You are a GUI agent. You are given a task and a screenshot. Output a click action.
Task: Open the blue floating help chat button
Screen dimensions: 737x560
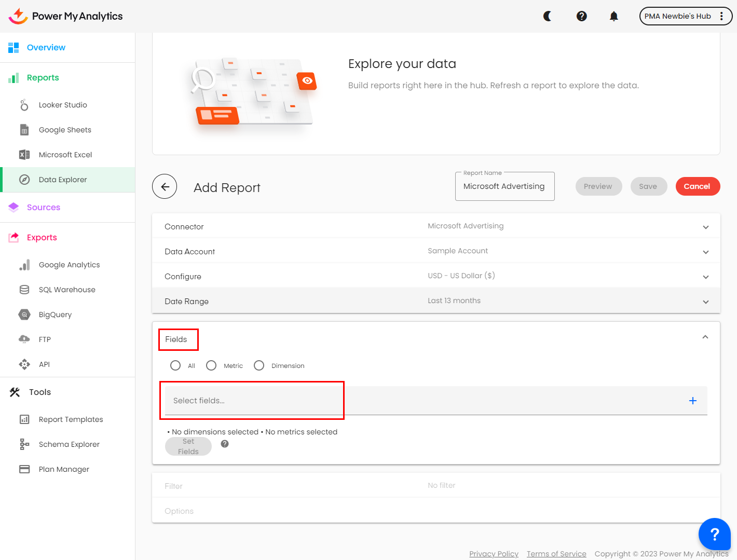tap(714, 534)
